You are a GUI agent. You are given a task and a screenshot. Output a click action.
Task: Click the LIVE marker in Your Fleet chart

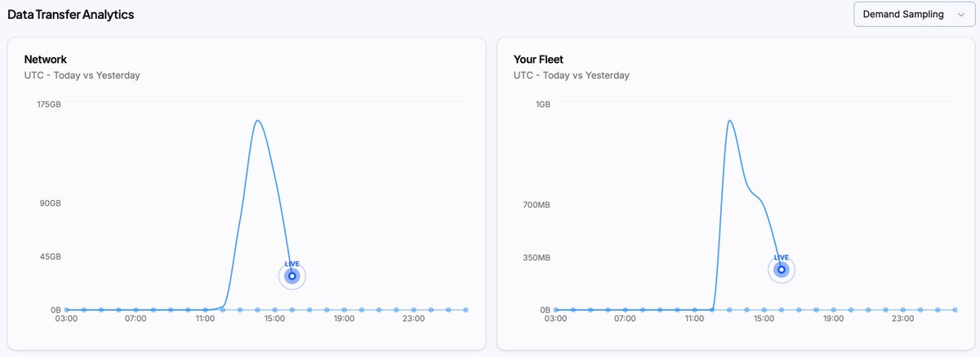[782, 269]
